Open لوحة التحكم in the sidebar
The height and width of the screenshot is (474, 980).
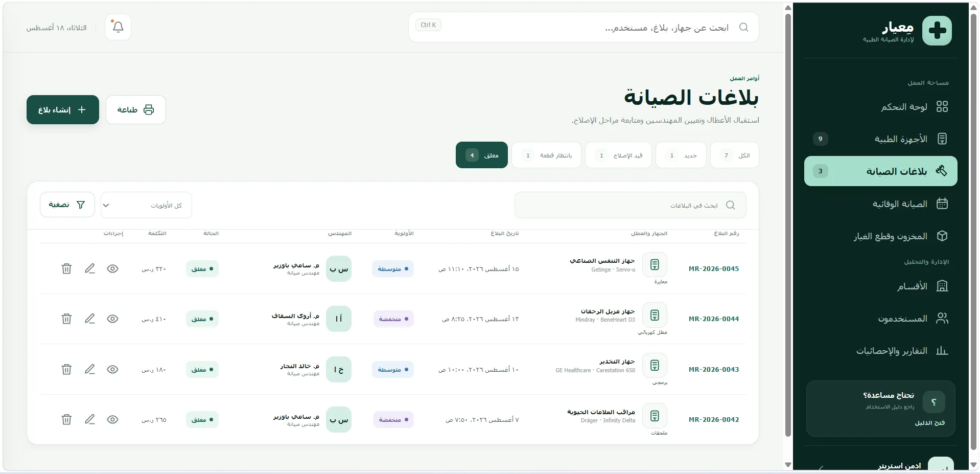[x=881, y=106]
